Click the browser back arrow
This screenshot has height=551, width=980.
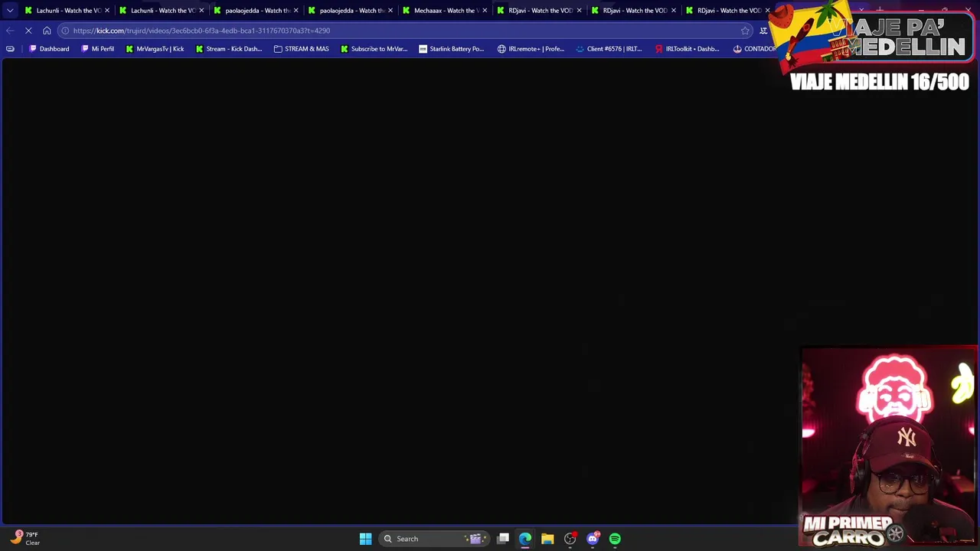point(10,31)
